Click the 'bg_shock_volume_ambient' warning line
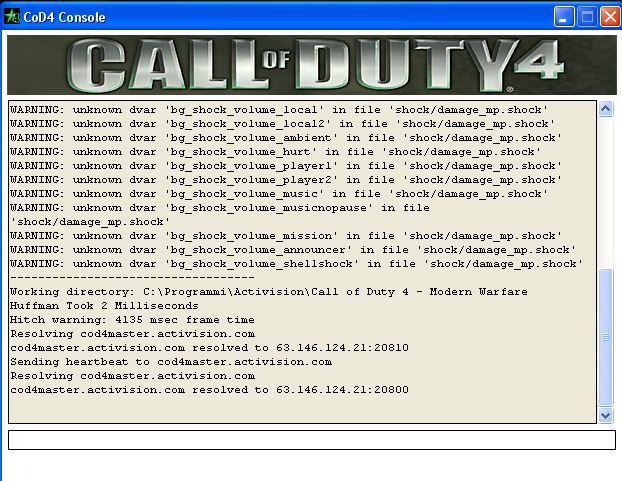The width and height of the screenshot is (622, 481). (286, 138)
